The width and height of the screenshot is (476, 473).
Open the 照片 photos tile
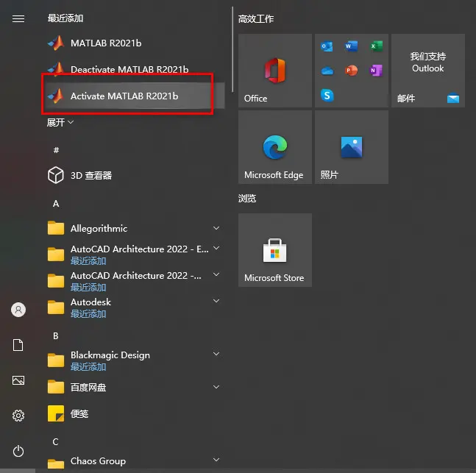tap(352, 147)
